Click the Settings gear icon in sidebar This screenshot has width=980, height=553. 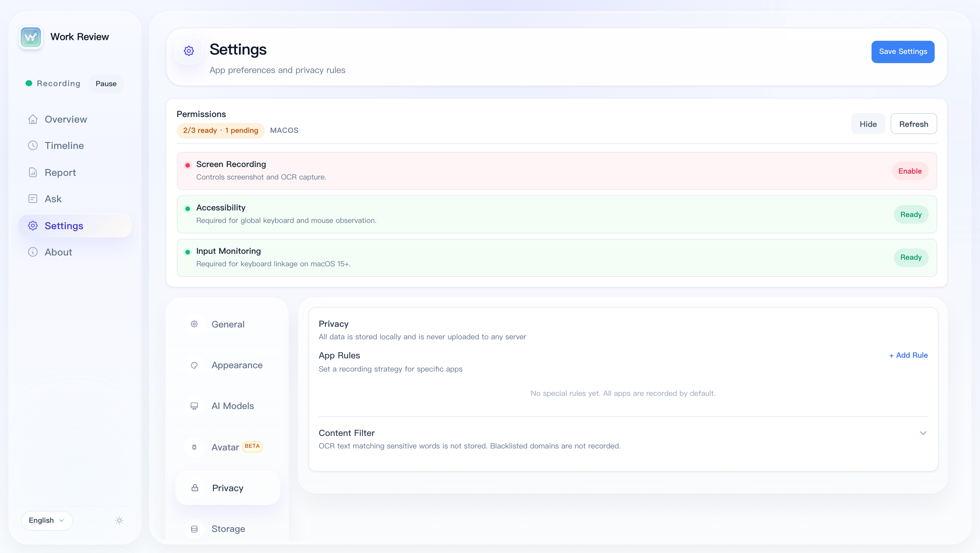[33, 226]
